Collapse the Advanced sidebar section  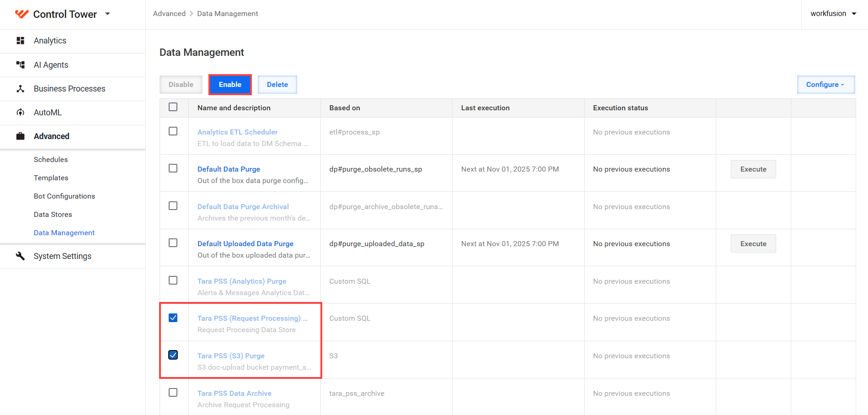click(x=52, y=136)
